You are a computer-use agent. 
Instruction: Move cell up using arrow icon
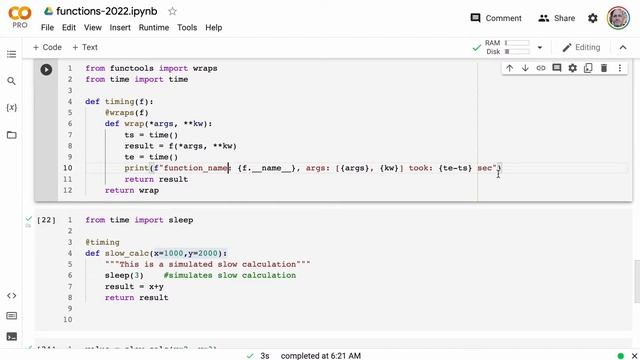click(x=509, y=68)
